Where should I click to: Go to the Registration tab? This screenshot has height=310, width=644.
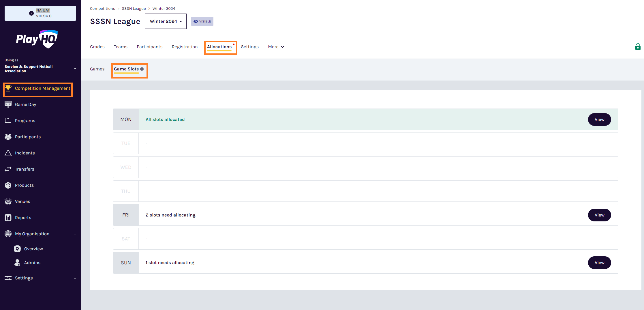pyautogui.click(x=185, y=47)
